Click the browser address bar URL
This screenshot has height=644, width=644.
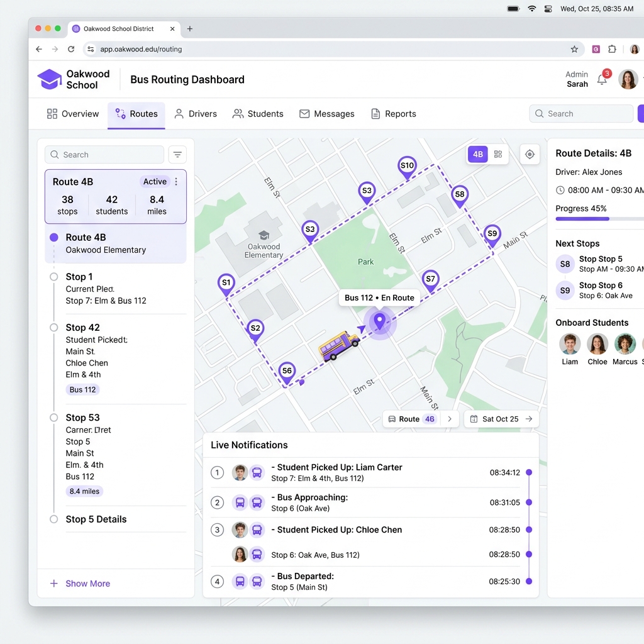[x=141, y=49]
